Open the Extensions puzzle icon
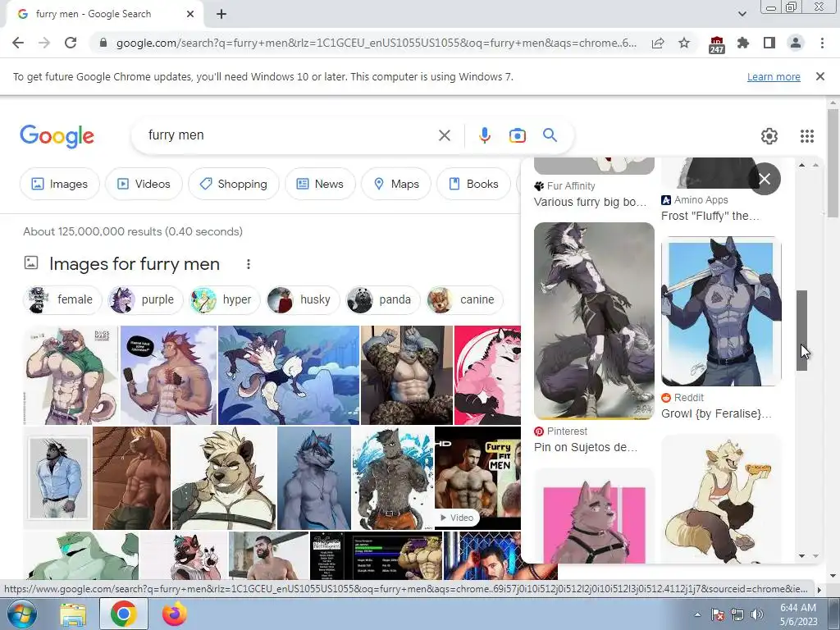 coord(743,43)
